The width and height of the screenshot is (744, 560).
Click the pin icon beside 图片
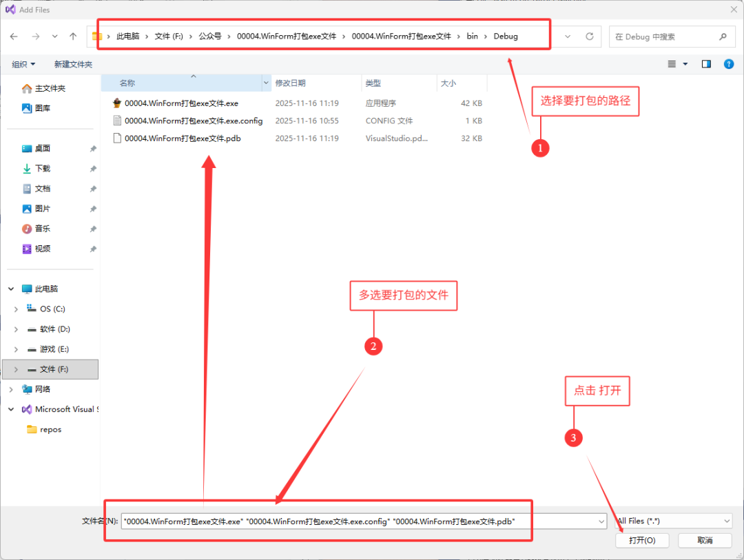click(93, 209)
